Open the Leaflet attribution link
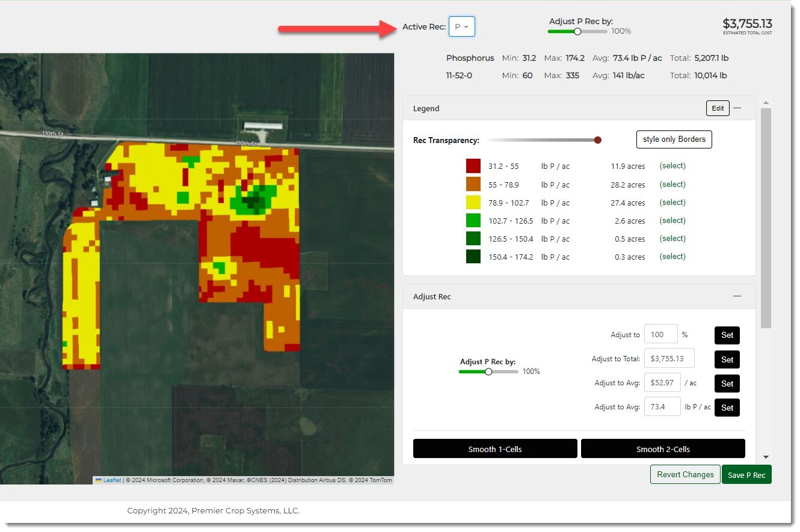 pyautogui.click(x=112, y=480)
